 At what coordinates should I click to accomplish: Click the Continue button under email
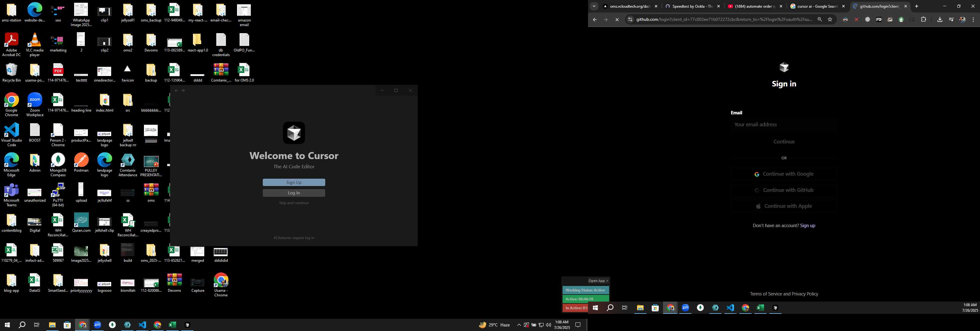coord(784,142)
